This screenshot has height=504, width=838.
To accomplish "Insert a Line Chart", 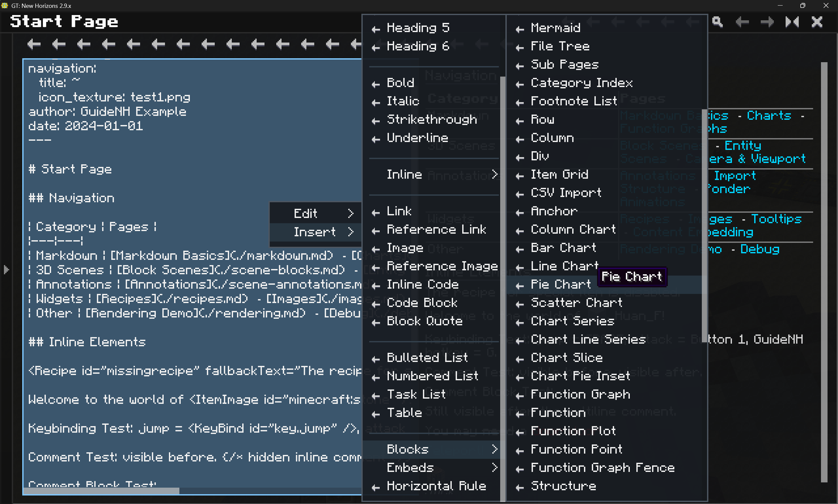I will tap(604, 266).
